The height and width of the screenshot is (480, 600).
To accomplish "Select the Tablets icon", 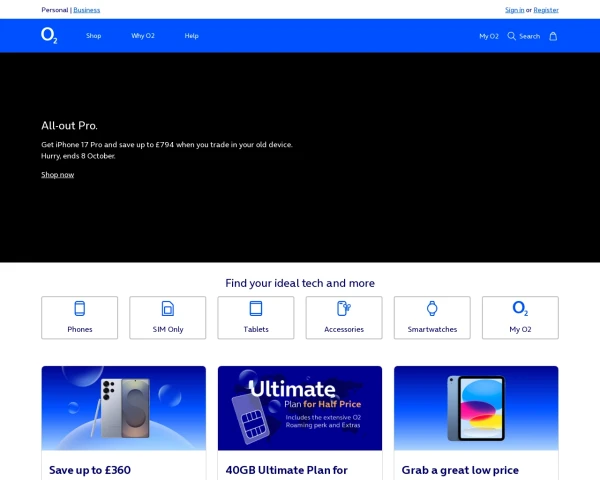I will tap(256, 309).
